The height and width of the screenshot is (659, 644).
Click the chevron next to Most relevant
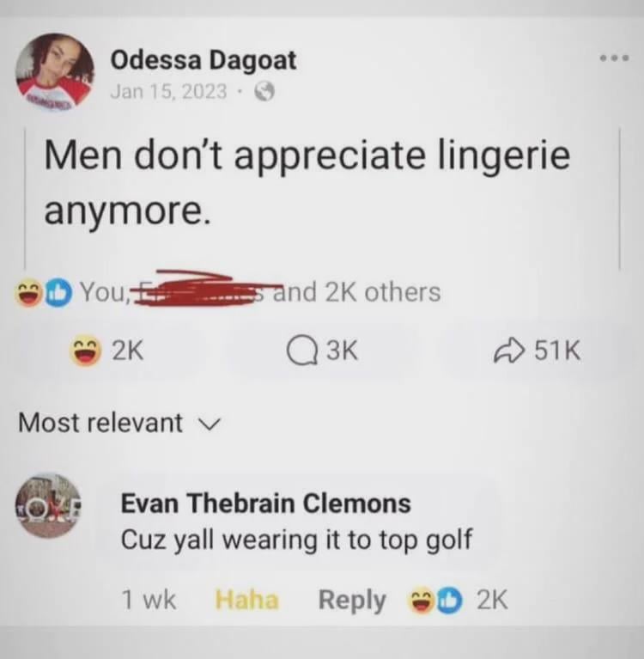209,424
